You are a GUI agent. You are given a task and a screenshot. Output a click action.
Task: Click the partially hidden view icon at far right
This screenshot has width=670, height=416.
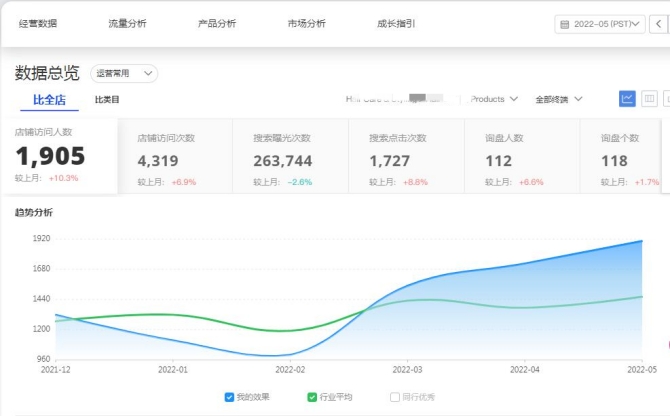pyautogui.click(x=666, y=98)
